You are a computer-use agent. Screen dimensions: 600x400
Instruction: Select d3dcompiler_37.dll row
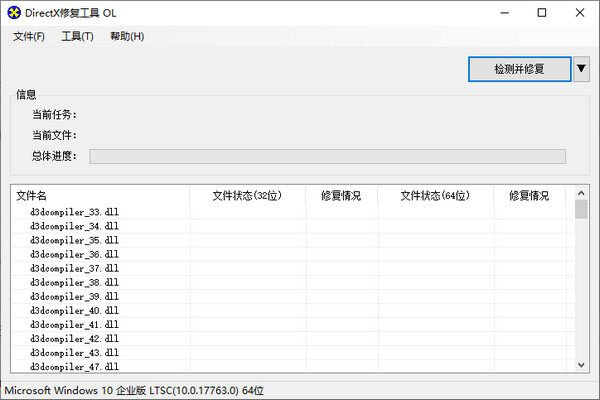coord(293,268)
